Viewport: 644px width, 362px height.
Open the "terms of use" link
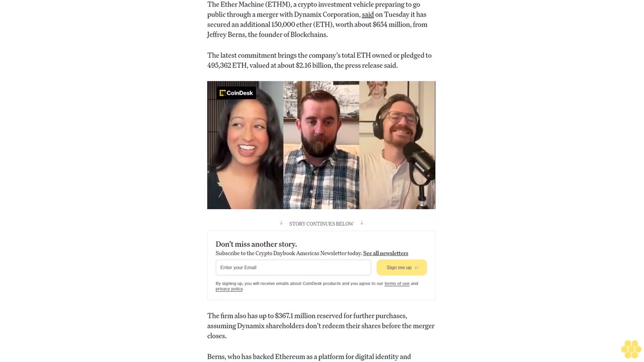[x=397, y=284]
